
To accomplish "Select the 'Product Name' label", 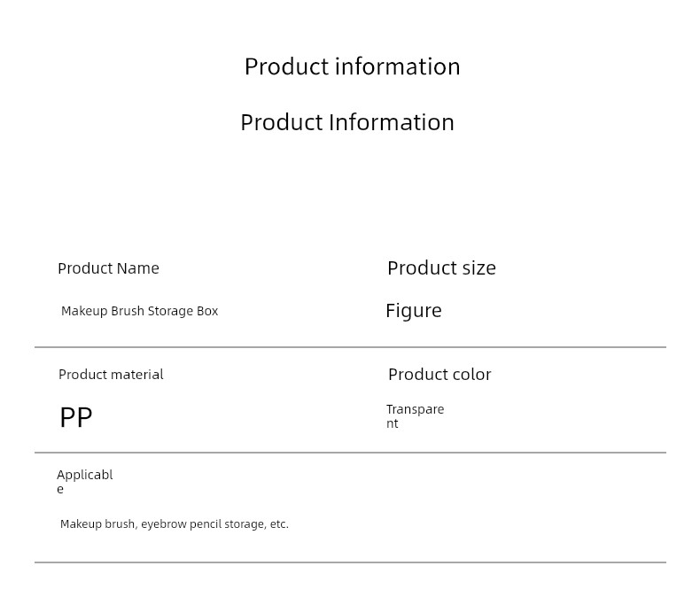I will pos(108,268).
